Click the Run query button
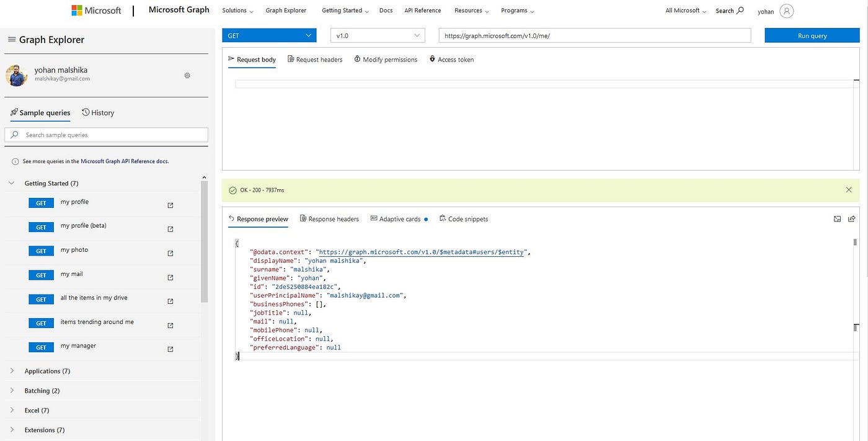The image size is (868, 441). [x=812, y=35]
